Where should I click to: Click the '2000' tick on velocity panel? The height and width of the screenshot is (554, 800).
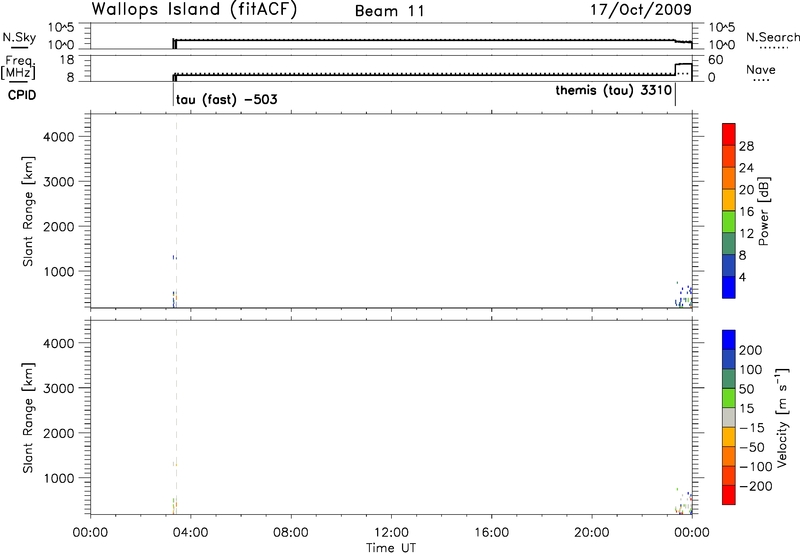click(x=59, y=433)
